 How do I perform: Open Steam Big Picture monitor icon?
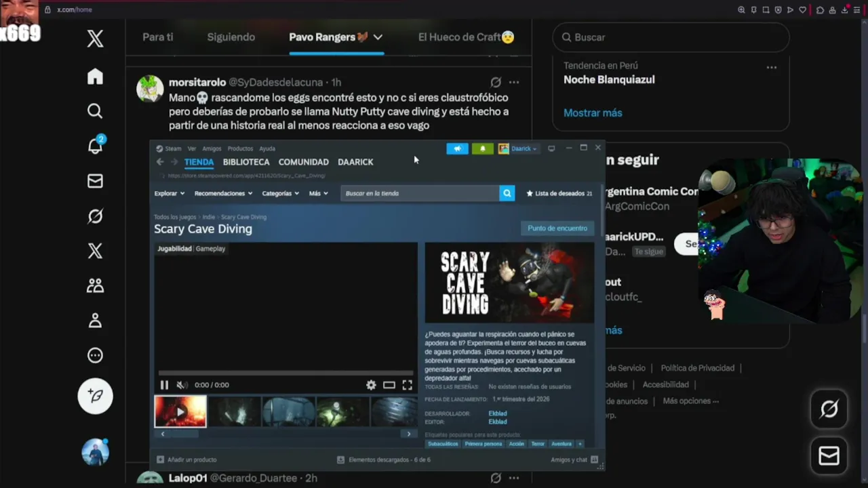551,148
